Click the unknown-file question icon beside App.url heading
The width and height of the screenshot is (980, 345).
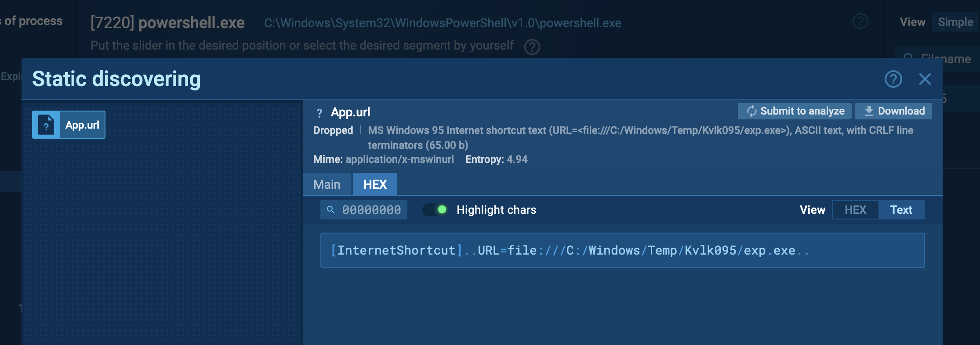pos(319,113)
